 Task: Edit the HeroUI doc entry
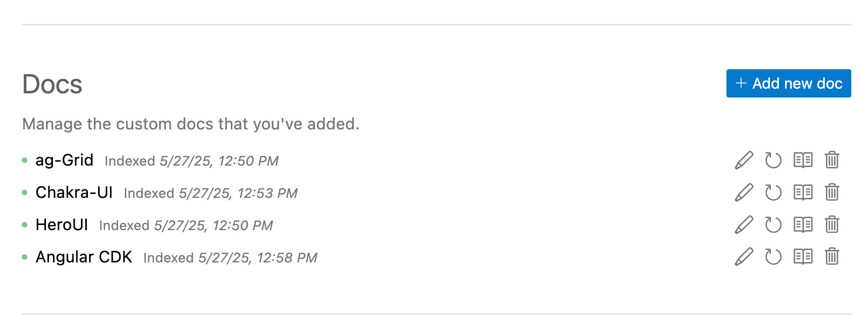[x=744, y=225]
